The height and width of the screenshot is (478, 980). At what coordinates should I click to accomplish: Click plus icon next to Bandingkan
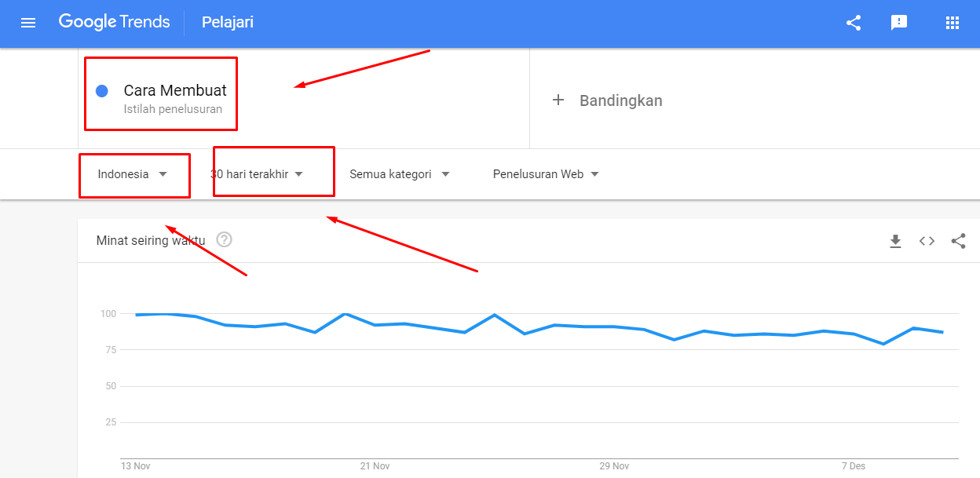[558, 100]
